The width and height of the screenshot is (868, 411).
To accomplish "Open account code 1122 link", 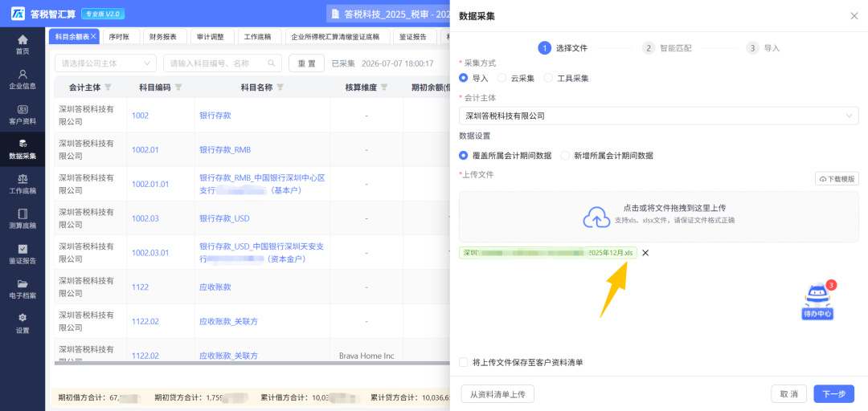I will coord(140,287).
